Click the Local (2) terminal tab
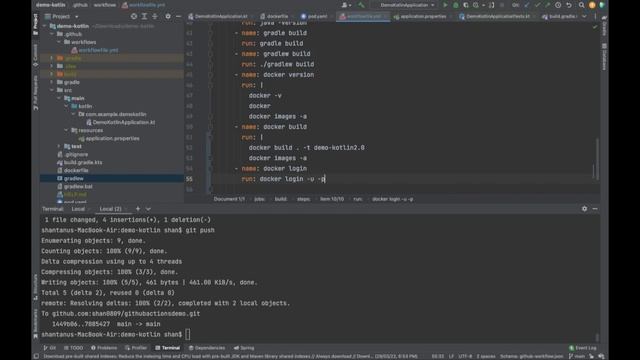This screenshot has height=360, width=640. click(x=112, y=209)
